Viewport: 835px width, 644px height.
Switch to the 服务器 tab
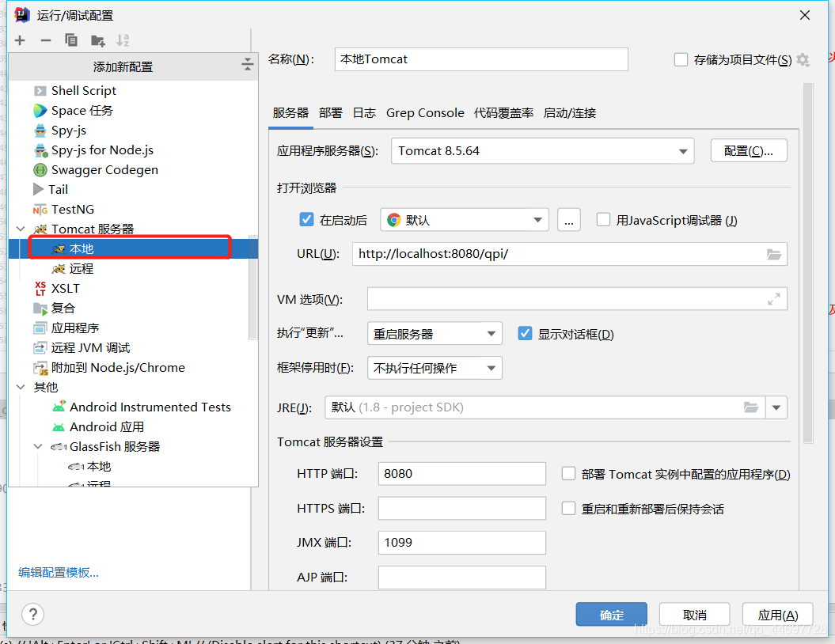tap(290, 113)
